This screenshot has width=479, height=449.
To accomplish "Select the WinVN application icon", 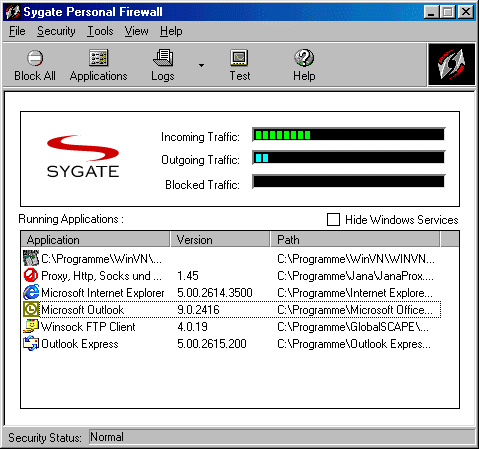I will [x=31, y=258].
